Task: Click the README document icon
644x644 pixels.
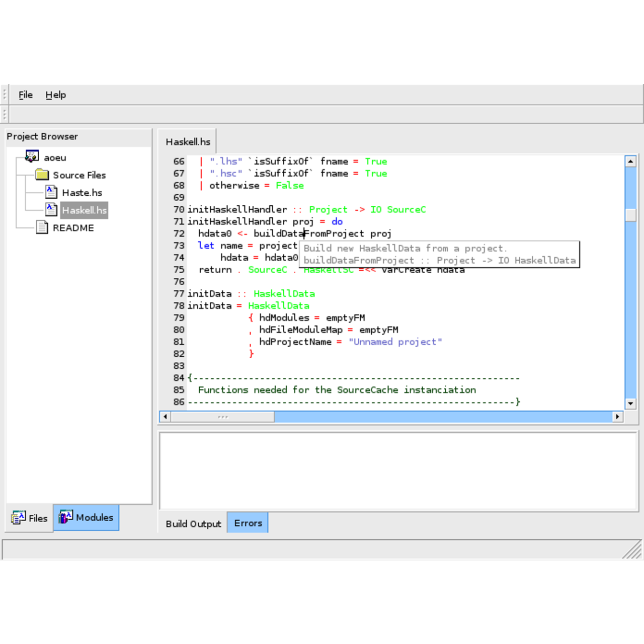Action: (41, 227)
